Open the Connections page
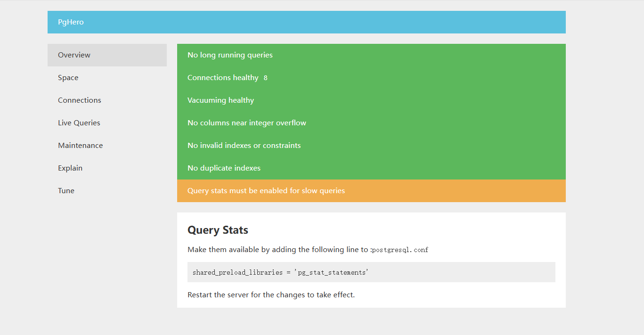Viewport: 644px width, 335px height. 107,100
